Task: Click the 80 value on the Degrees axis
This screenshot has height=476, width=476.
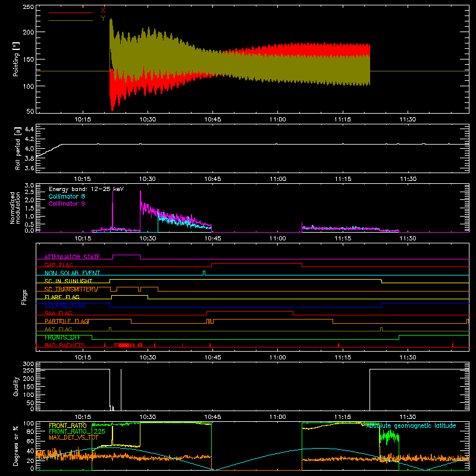Action: [30, 431]
